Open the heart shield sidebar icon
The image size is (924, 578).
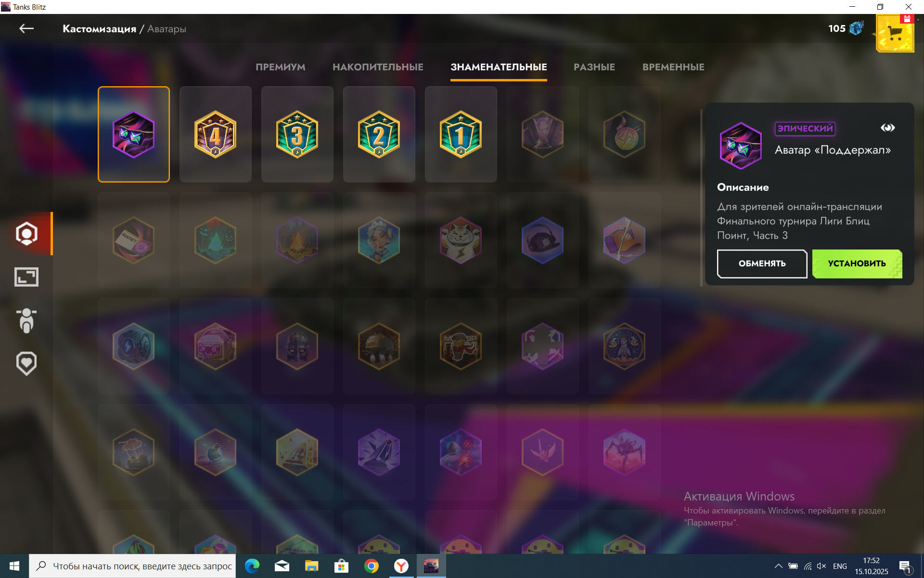26,364
